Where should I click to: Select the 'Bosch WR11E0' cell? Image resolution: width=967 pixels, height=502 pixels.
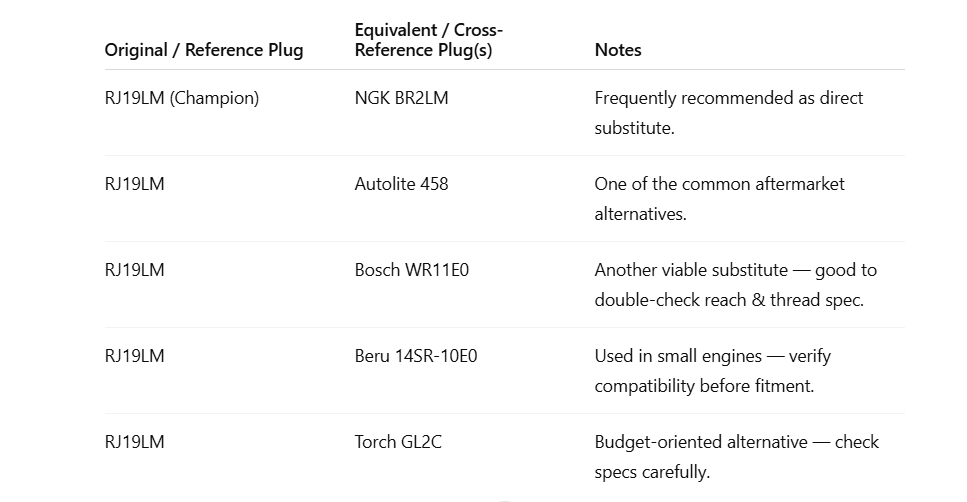point(411,270)
